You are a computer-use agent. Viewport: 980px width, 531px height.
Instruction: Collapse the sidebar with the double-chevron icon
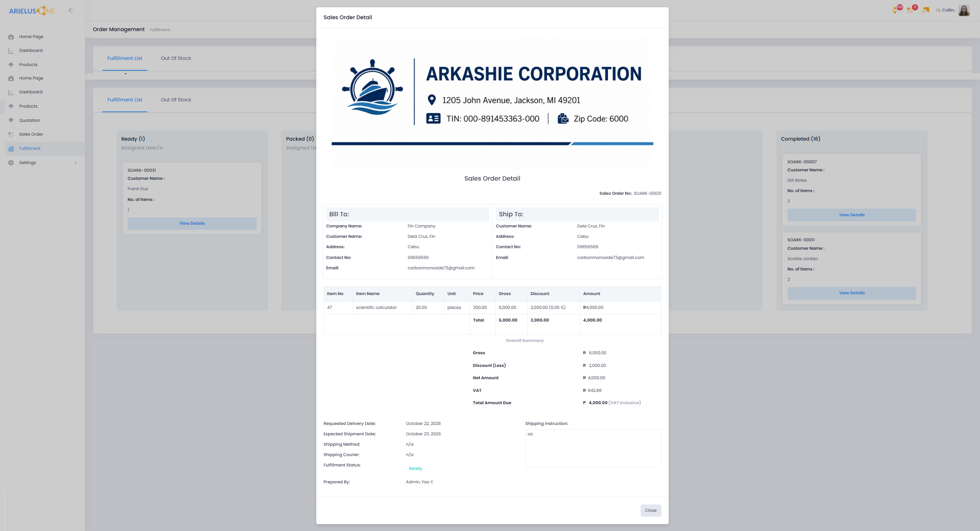pos(71,10)
